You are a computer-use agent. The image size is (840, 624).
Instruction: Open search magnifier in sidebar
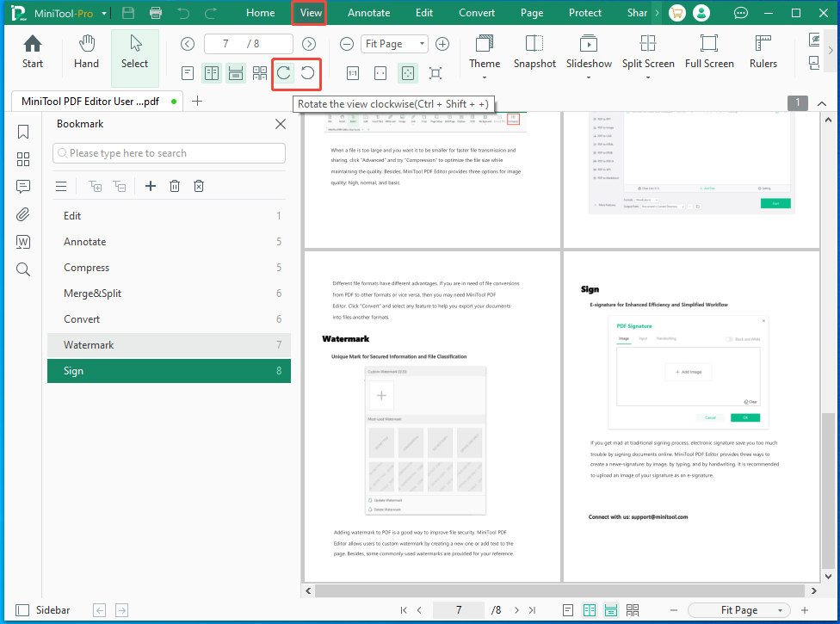[x=23, y=269]
